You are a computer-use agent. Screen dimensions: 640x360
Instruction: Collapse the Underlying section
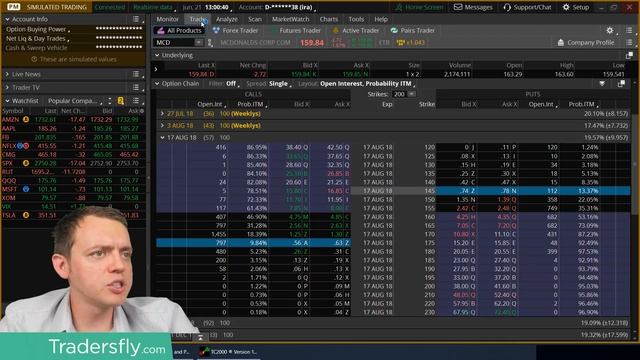[x=157, y=55]
